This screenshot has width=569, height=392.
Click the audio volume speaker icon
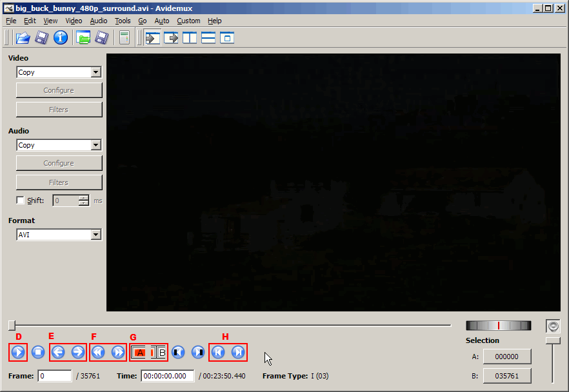coord(553,326)
